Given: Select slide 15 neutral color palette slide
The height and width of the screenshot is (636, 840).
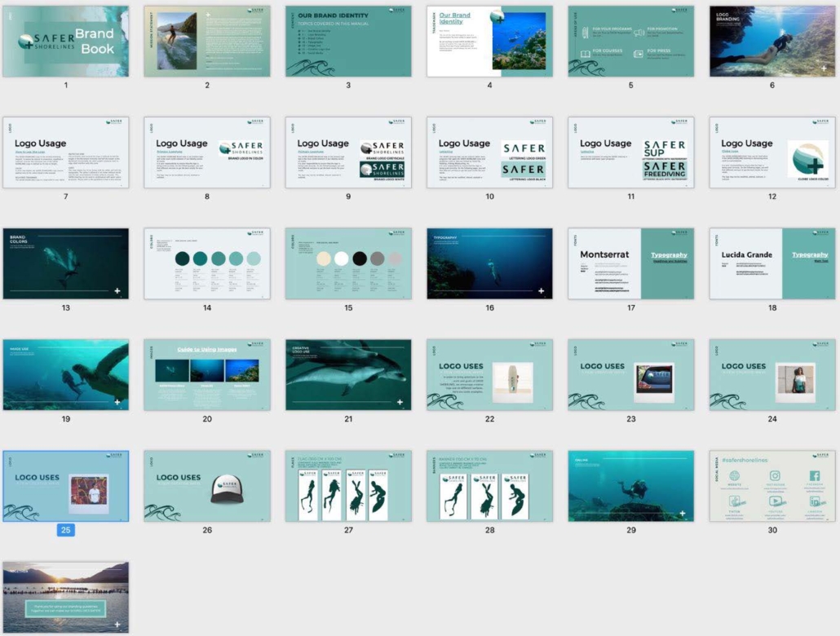Looking at the screenshot, I should pos(348,263).
